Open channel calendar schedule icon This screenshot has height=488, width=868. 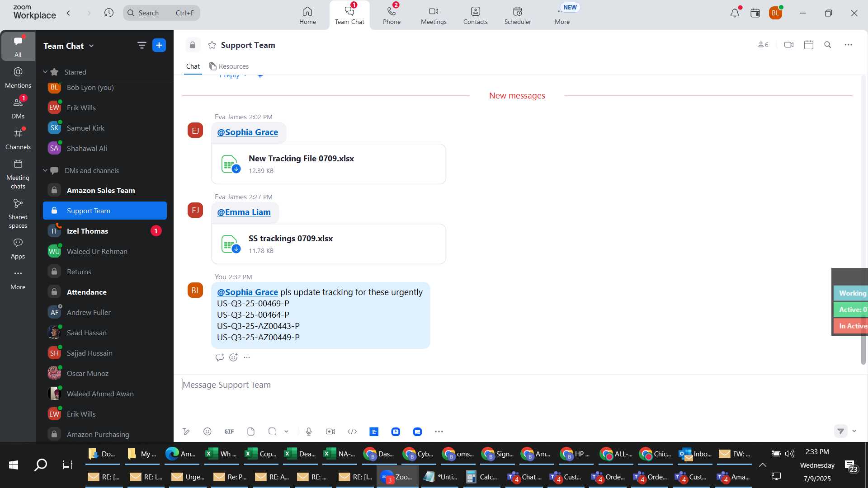tap(809, 45)
